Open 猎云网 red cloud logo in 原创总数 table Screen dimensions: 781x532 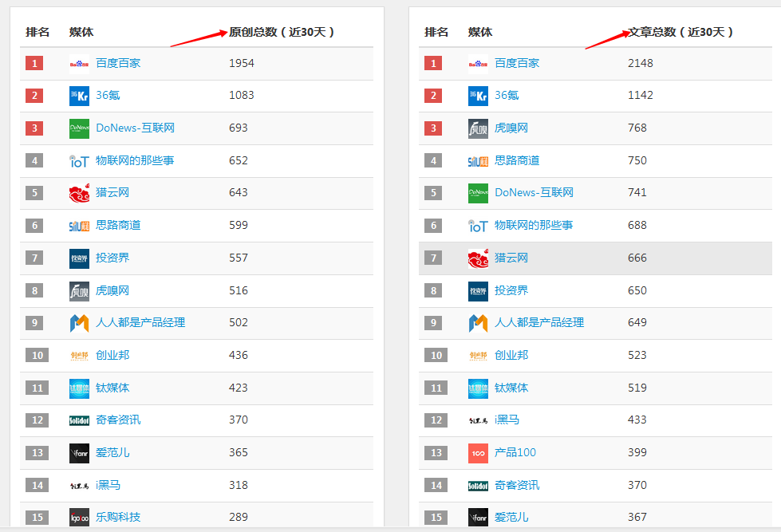(x=79, y=193)
